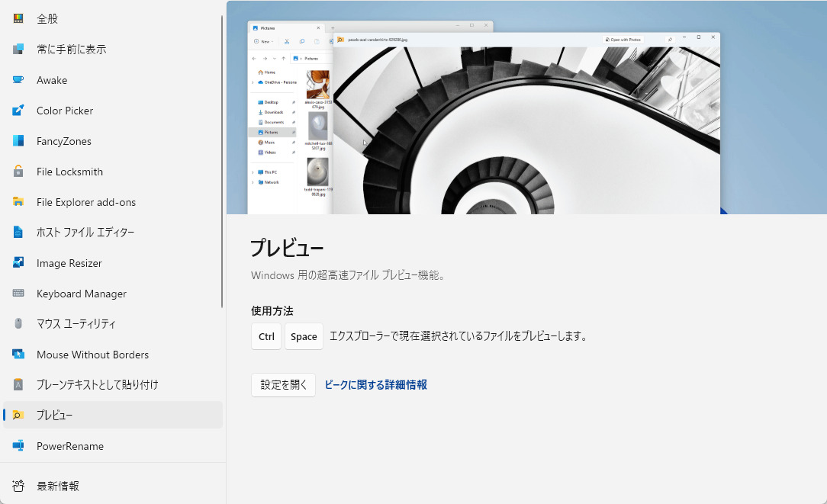
Task: Click the Space shortcut key box
Action: (x=304, y=336)
